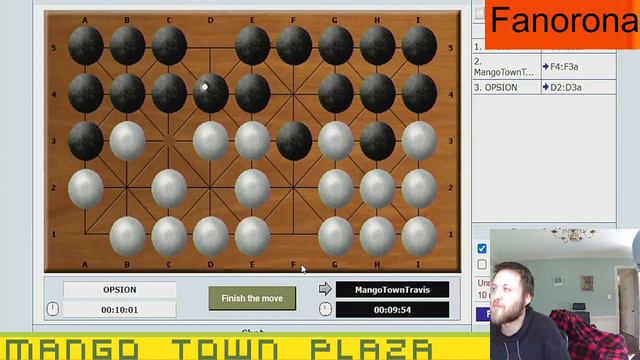Select the black stone at I5

419,46
